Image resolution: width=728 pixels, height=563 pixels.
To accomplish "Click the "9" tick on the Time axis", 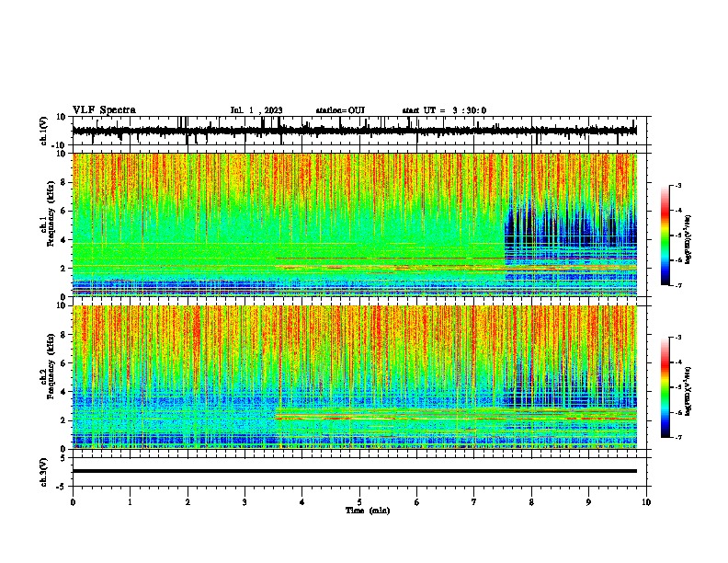I will (588, 502).
